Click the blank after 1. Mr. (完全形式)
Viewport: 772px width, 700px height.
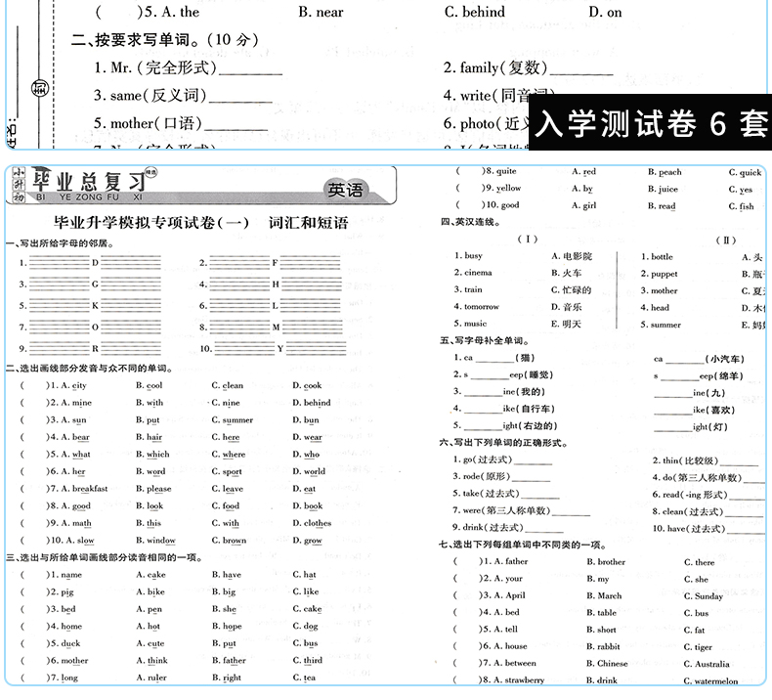[250, 68]
